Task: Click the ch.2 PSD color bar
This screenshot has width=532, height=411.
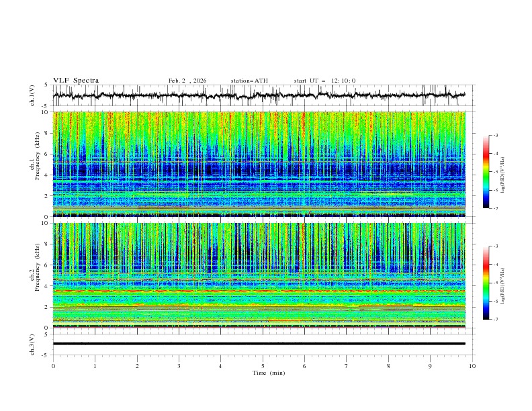Action: pyautogui.click(x=486, y=283)
